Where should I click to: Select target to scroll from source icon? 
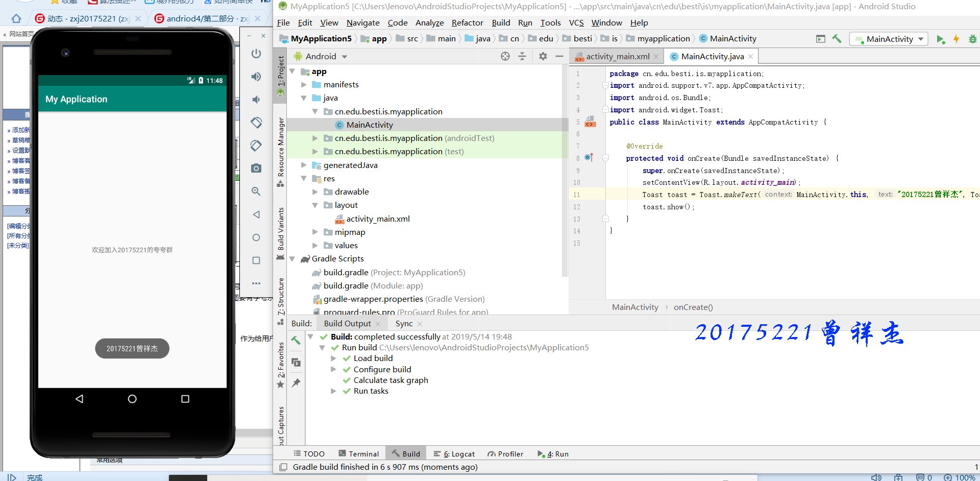click(505, 56)
